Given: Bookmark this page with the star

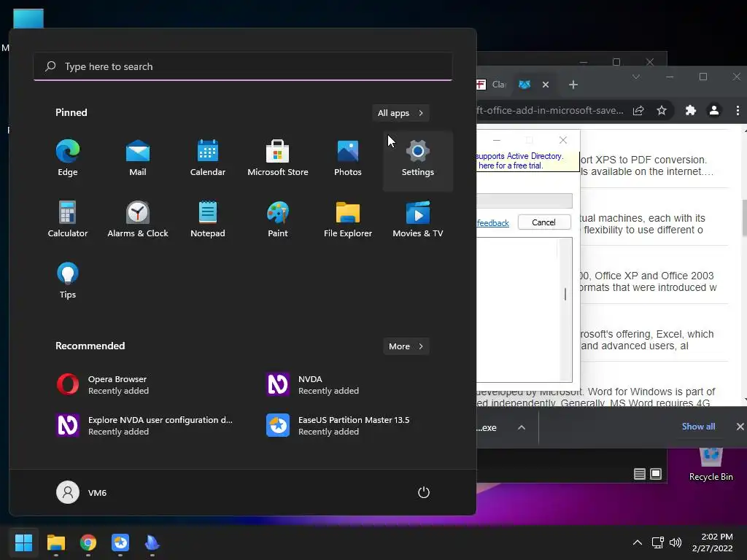Looking at the screenshot, I should (661, 111).
